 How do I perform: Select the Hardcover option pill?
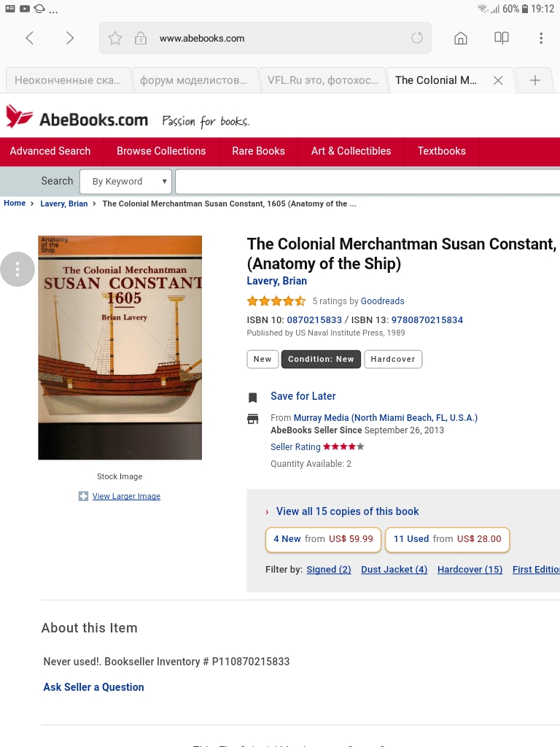[x=393, y=359]
